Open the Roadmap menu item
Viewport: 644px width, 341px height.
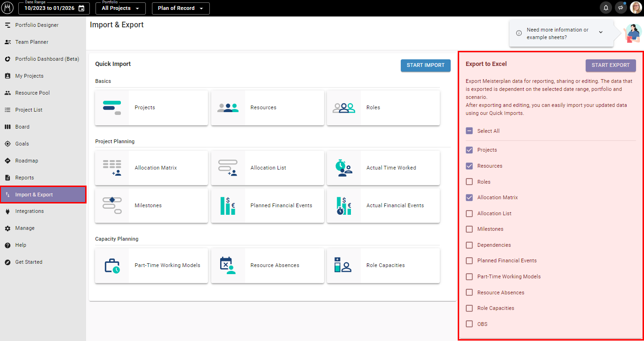pos(43,161)
